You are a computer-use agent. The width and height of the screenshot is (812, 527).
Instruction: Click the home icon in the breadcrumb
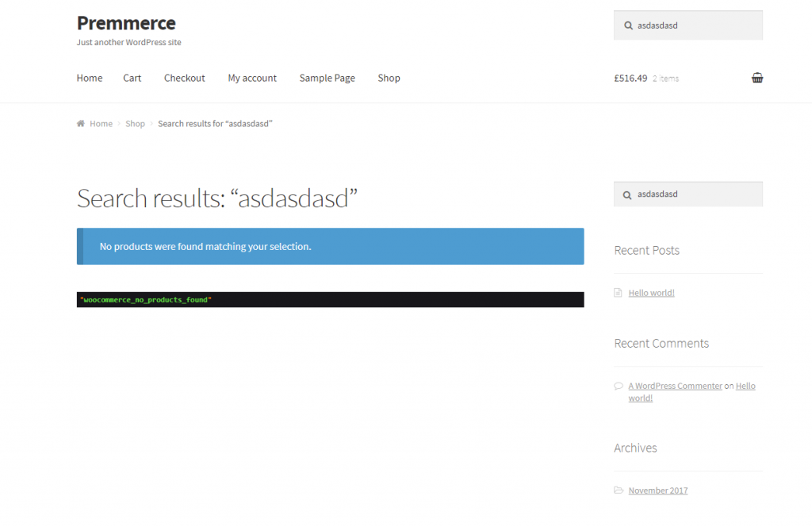(79, 123)
